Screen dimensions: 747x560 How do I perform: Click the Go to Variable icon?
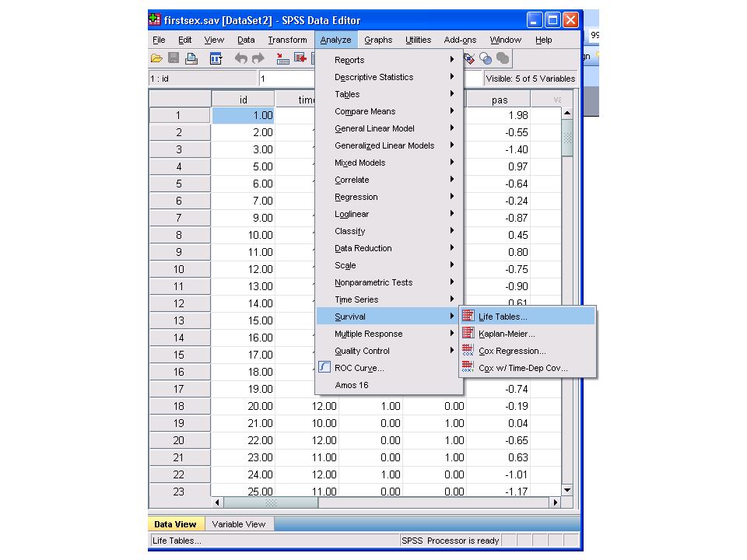300,58
